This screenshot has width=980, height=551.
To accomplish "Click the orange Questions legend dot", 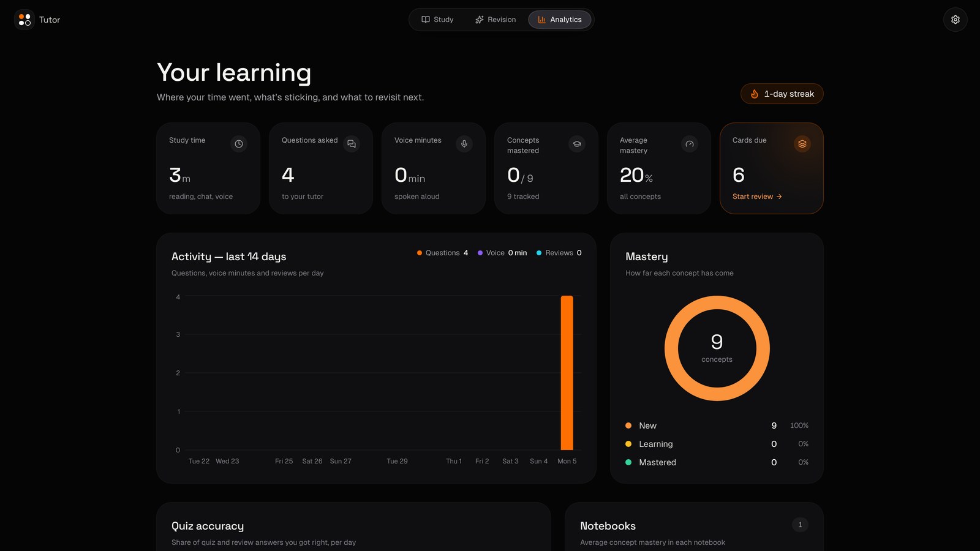I will click(x=420, y=253).
